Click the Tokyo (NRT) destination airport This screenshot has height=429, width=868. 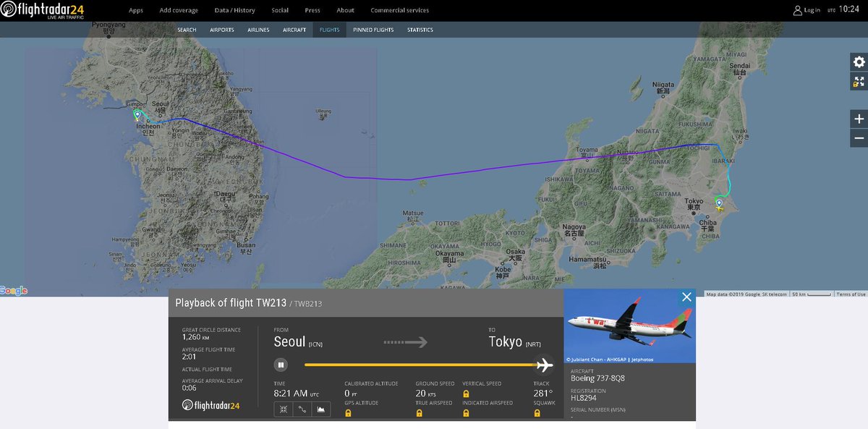pyautogui.click(x=515, y=342)
